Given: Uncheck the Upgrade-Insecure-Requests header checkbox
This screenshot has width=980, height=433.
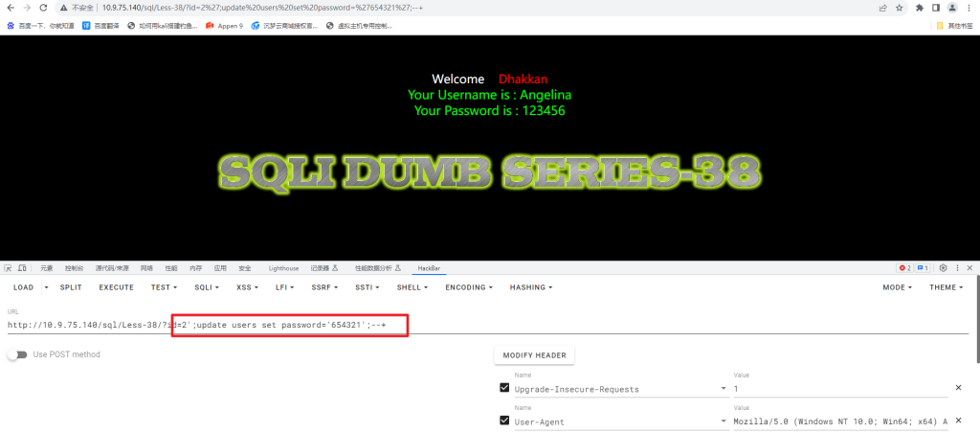Looking at the screenshot, I should [x=504, y=388].
